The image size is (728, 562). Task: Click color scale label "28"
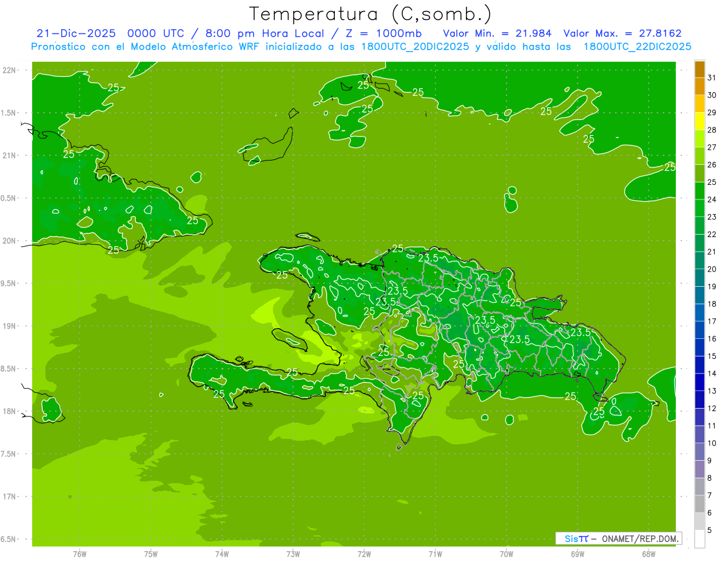pos(712,130)
